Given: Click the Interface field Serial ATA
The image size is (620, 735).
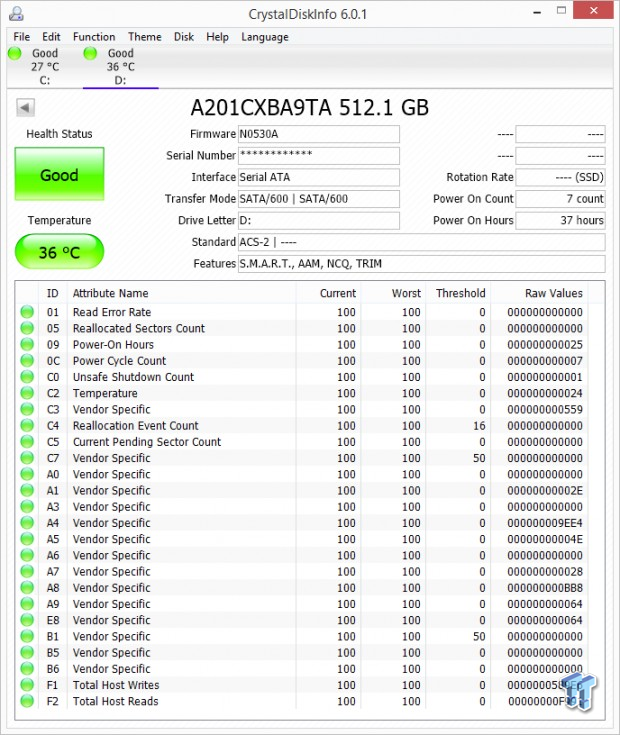Looking at the screenshot, I should [319, 177].
